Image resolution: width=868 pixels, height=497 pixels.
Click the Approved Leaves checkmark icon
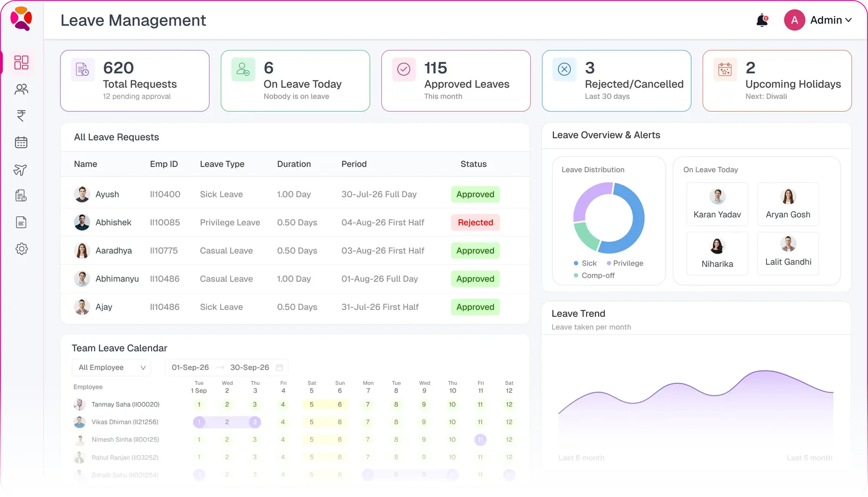pos(404,70)
